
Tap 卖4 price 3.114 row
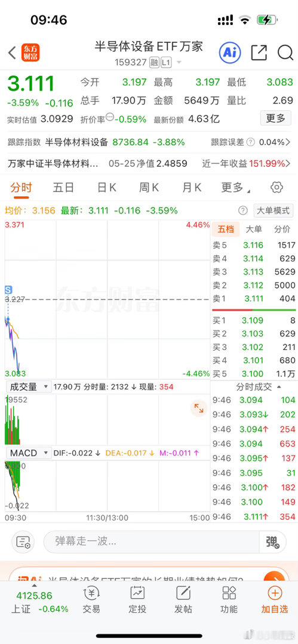click(254, 259)
